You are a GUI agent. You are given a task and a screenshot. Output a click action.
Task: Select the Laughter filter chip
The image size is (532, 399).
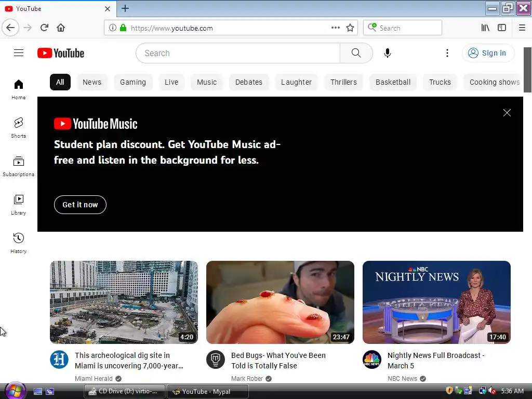tap(296, 82)
